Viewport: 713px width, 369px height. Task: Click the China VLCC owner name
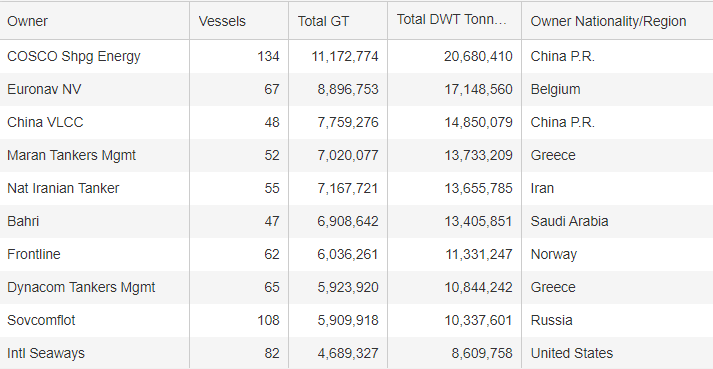click(45, 122)
